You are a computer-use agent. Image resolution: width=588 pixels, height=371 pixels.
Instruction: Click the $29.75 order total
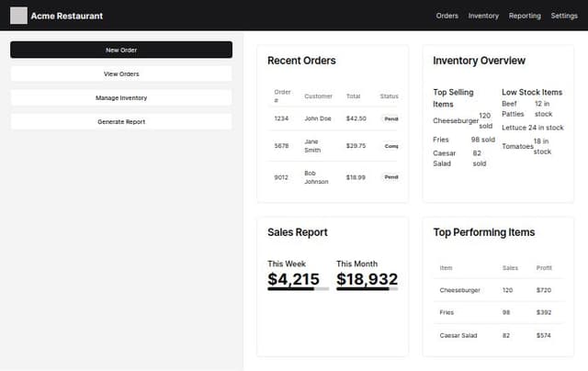click(356, 146)
